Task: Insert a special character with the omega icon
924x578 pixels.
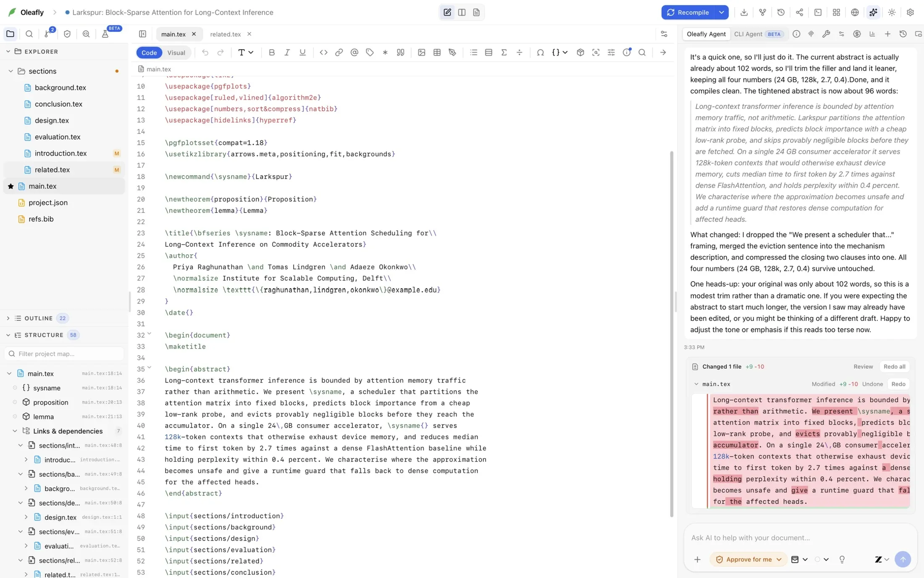Action: point(540,53)
